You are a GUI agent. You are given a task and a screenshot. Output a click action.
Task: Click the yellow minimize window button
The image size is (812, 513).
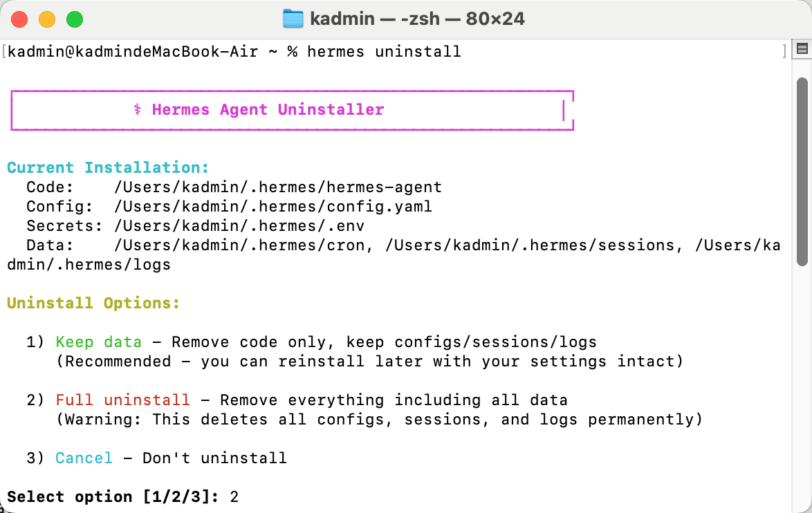[x=47, y=19]
